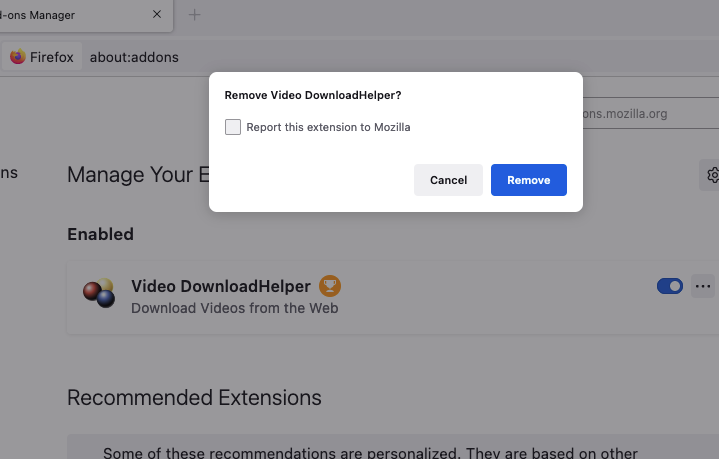Screen dimensions: 719x459
Task: Open a new tab with plus icon
Action: point(194,15)
